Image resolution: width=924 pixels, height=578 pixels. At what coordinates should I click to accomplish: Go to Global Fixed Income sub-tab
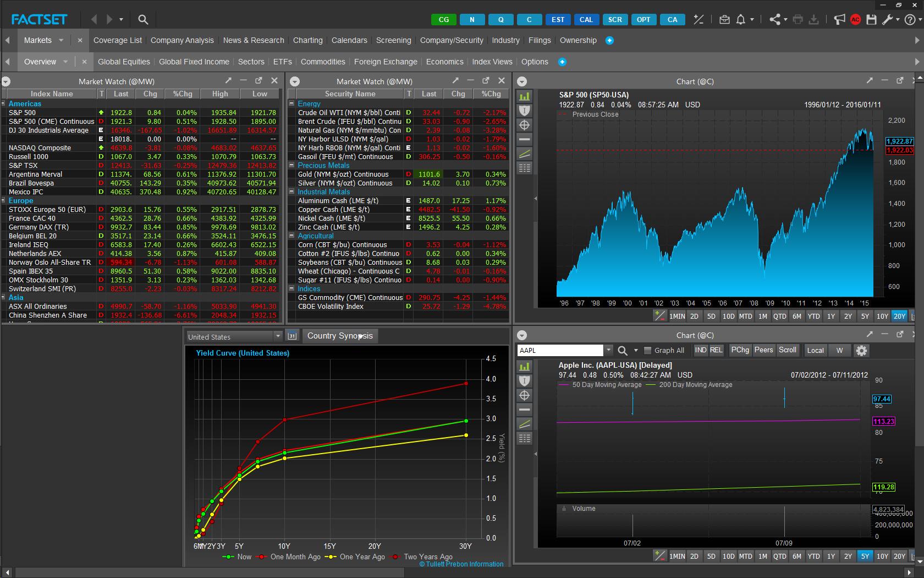click(194, 62)
